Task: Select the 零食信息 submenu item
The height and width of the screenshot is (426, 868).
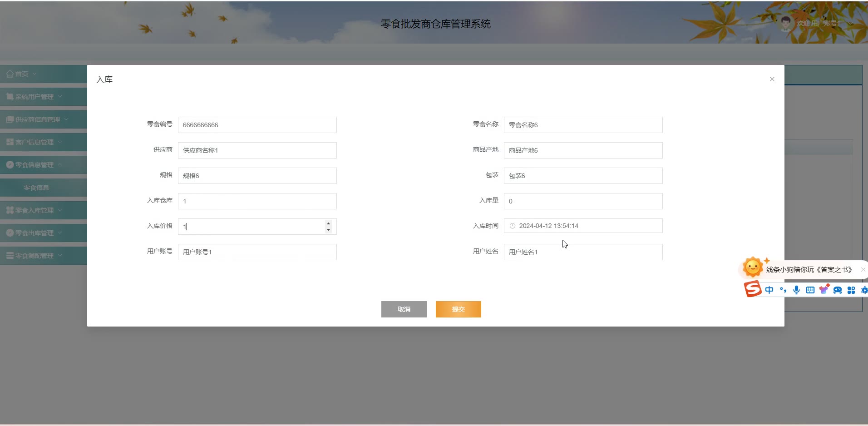Action: point(36,188)
